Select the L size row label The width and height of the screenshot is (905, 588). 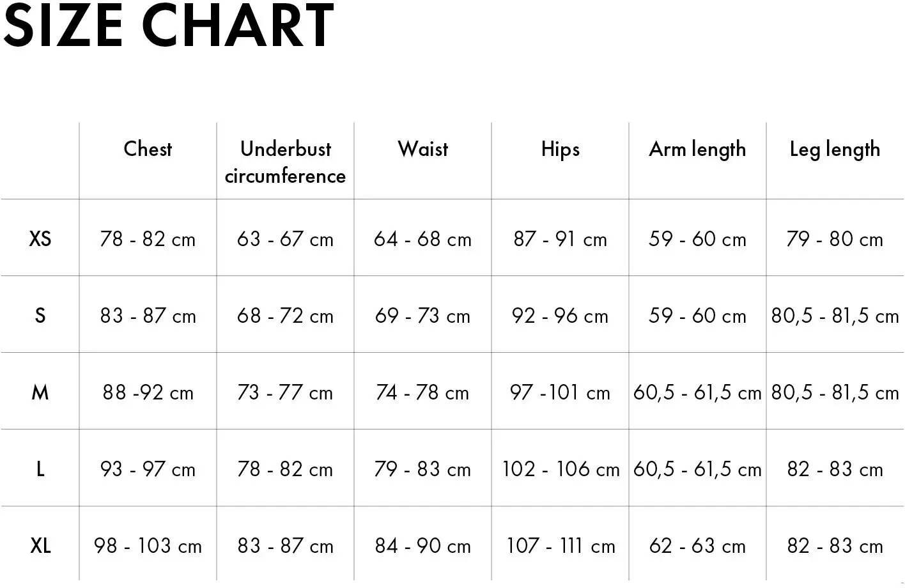click(x=40, y=469)
